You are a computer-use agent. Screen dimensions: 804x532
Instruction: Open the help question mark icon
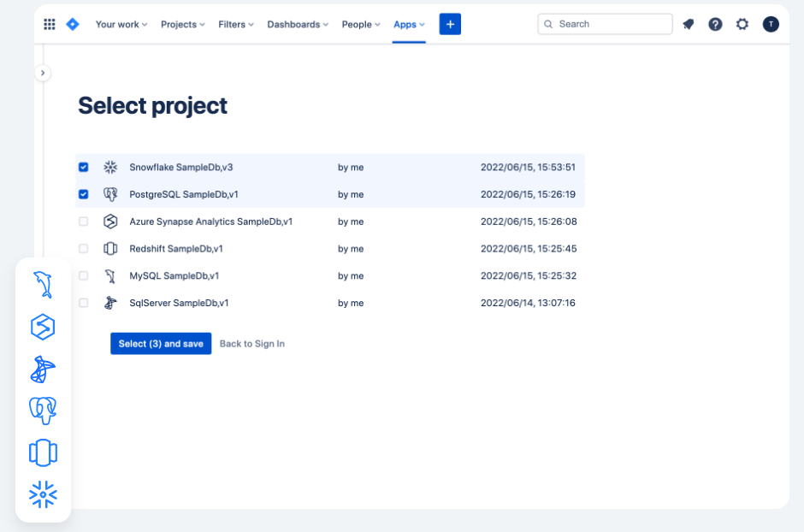715,25
